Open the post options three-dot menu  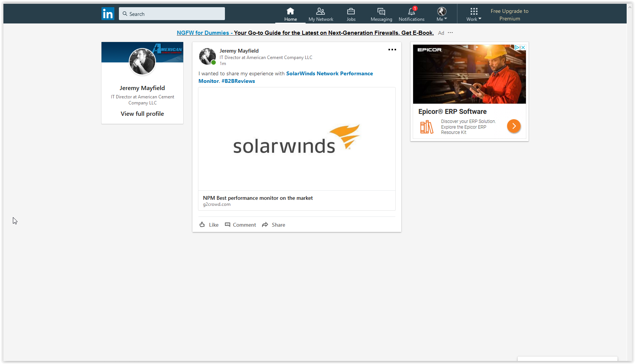click(392, 50)
